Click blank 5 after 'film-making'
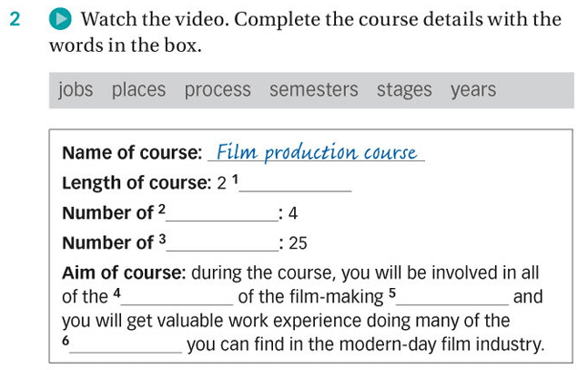Viewport: 588px width, 370px height. click(454, 297)
